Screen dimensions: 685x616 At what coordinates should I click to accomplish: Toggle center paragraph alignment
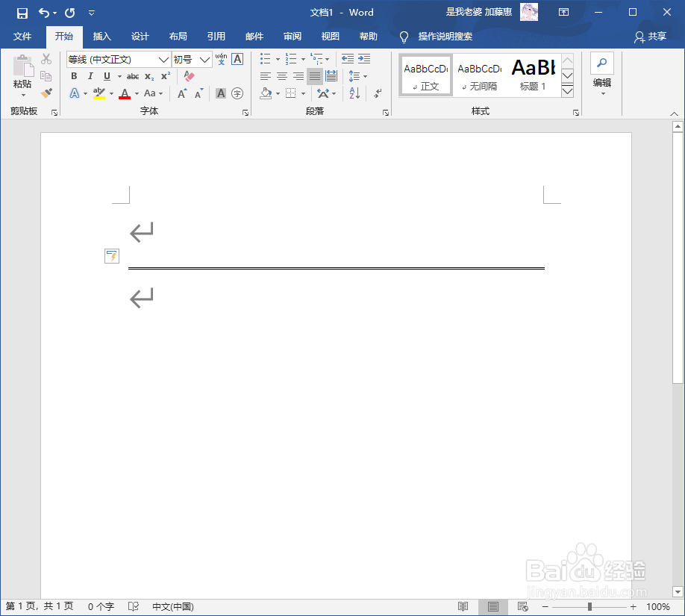coord(281,76)
